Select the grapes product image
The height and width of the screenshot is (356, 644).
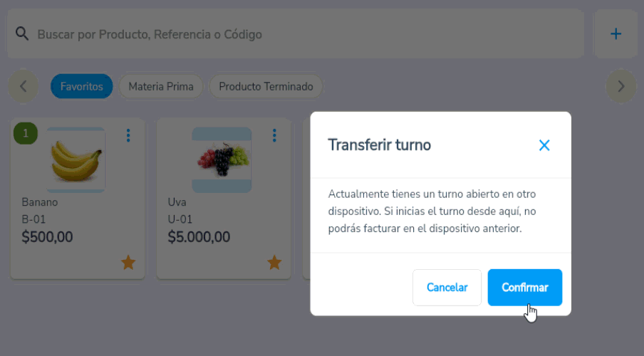point(222,159)
